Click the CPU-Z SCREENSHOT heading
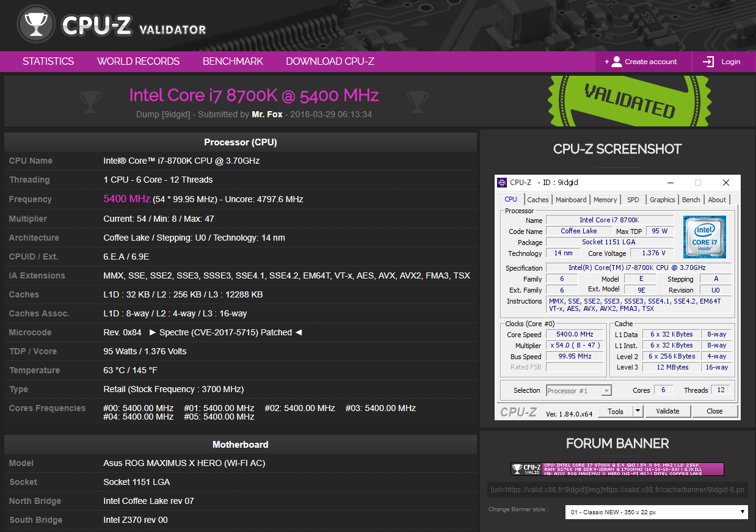This screenshot has width=756, height=532. [617, 149]
